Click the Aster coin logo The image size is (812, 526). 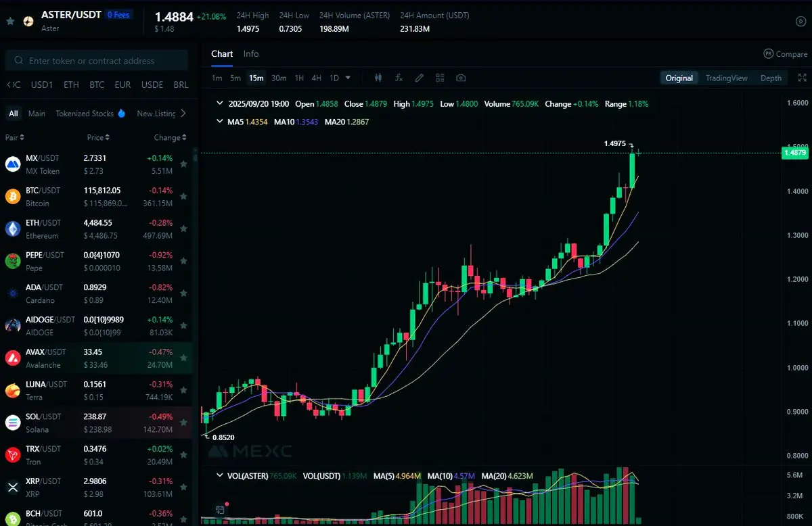[28, 21]
